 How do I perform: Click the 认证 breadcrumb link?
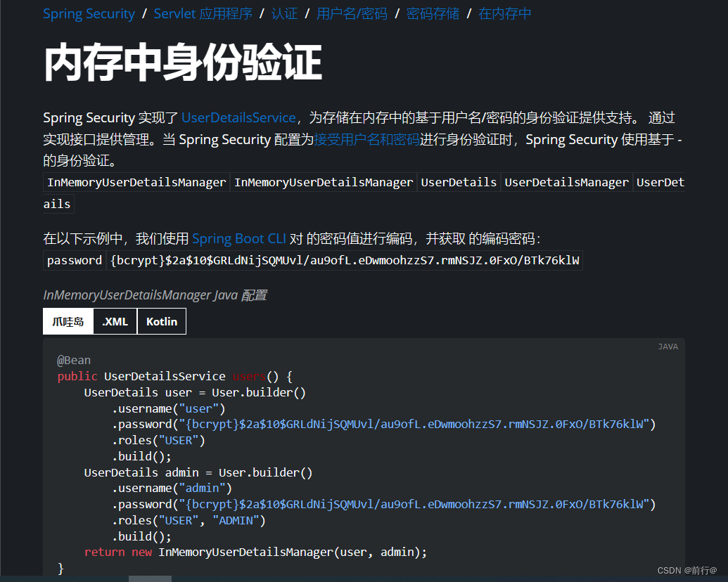[284, 13]
